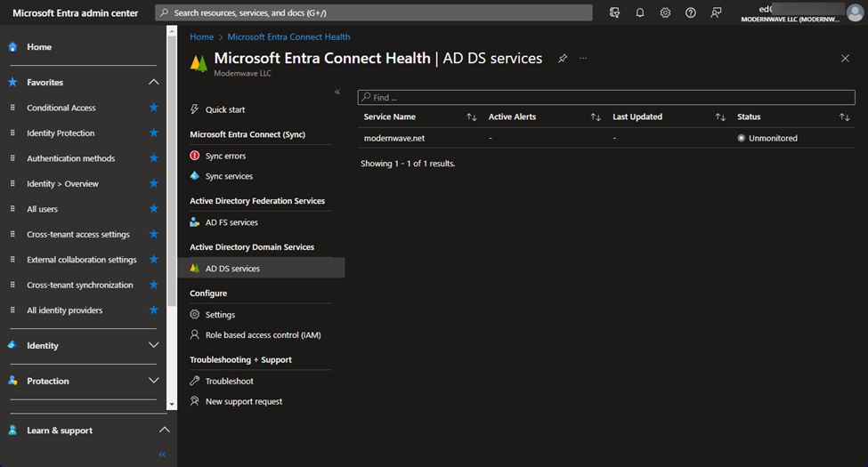
Task: Collapse the Favorites section
Action: coord(154,82)
